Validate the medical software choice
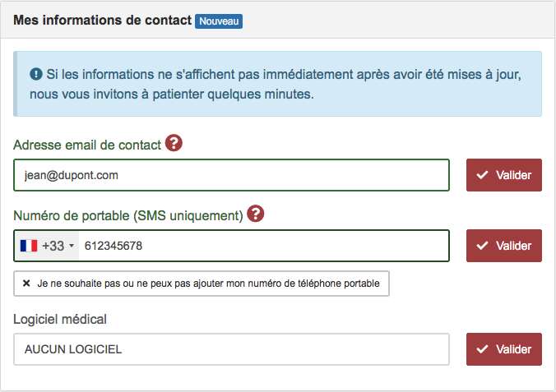This screenshot has height=392, width=556. click(504, 349)
